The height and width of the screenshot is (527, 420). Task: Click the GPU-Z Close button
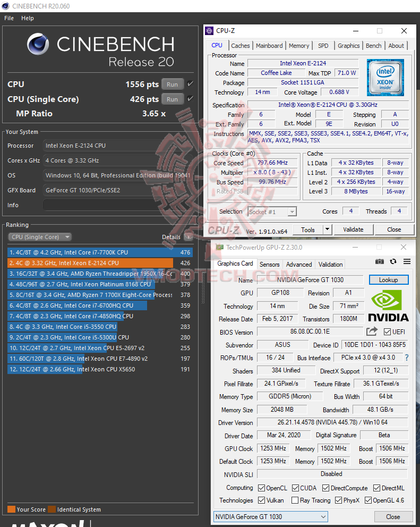(x=393, y=516)
